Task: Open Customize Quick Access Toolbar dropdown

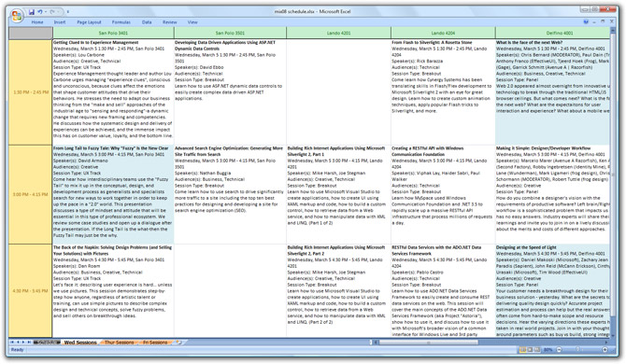Action: [x=68, y=12]
